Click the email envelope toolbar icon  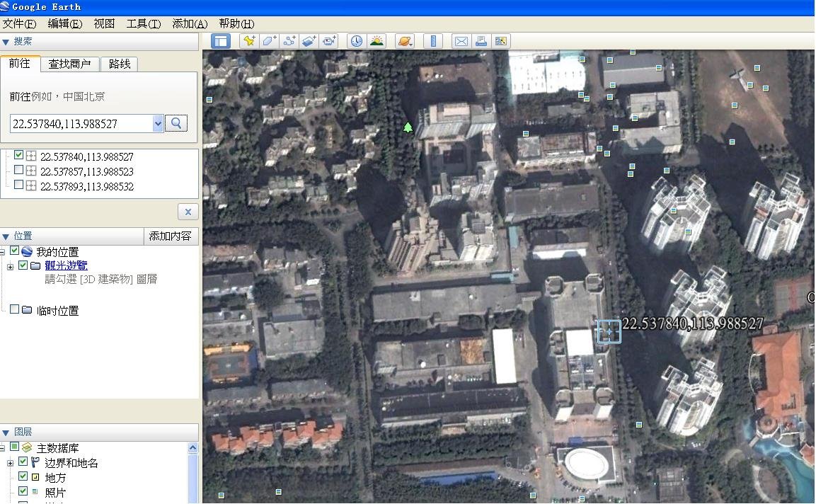click(461, 41)
